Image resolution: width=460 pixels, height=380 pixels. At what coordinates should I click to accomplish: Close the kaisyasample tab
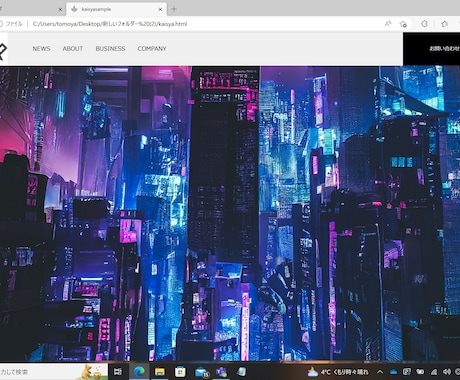(x=160, y=9)
